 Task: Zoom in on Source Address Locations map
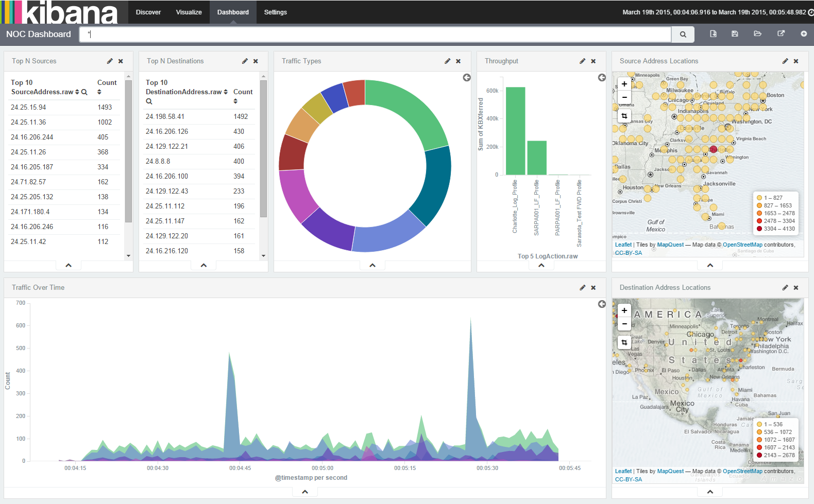624,84
